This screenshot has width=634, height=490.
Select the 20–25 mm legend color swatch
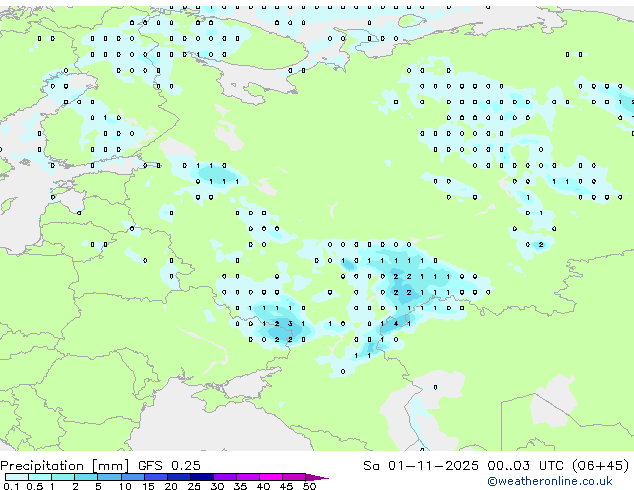tap(178, 477)
